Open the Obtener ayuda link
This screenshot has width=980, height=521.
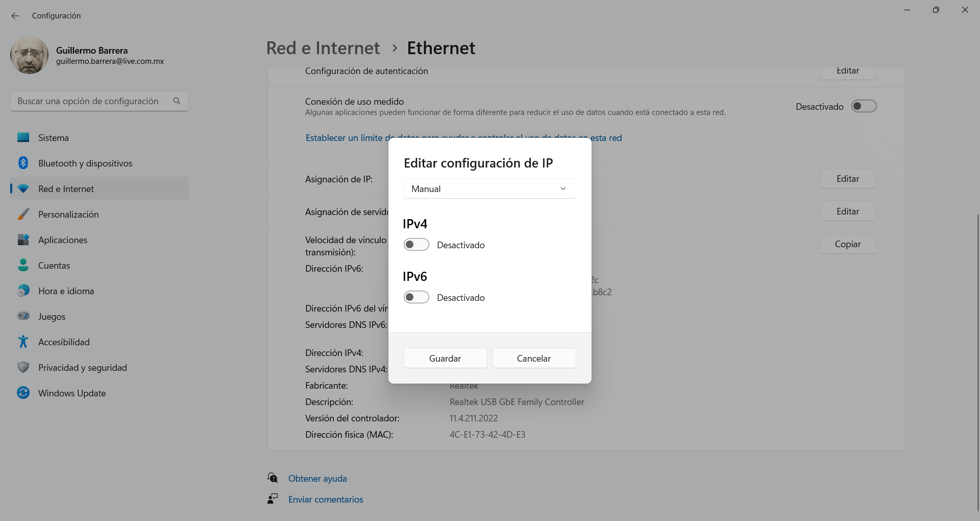pyautogui.click(x=317, y=479)
